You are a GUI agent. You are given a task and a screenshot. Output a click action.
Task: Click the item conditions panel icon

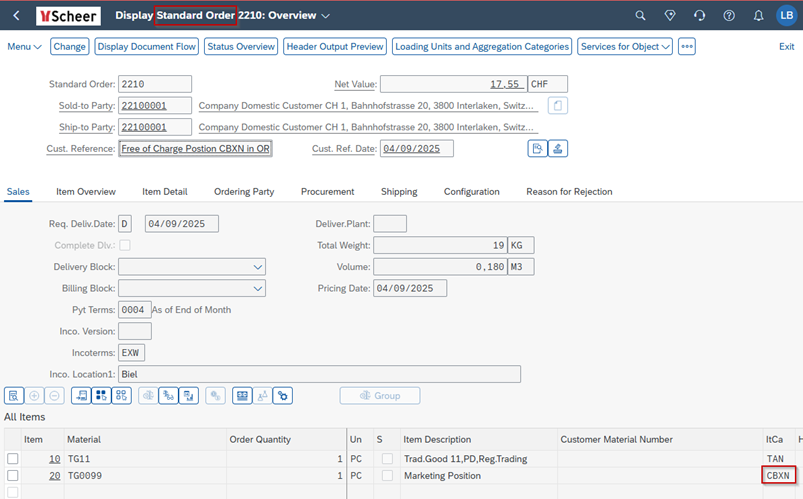(242, 396)
